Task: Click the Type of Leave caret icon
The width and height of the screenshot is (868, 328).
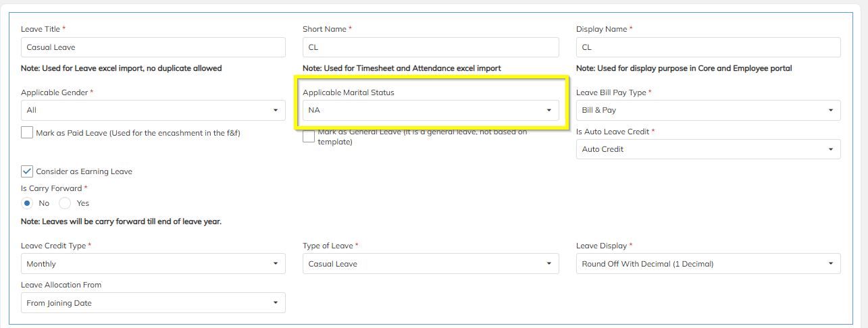Action: point(549,264)
